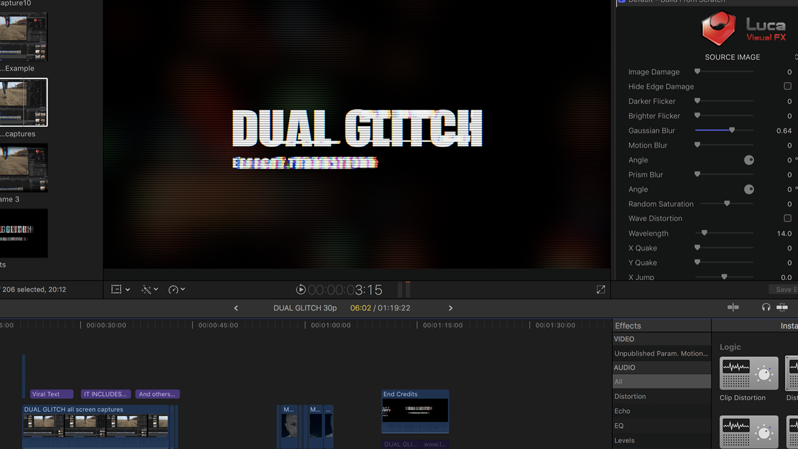Select the Echo audio effects category

[622, 411]
